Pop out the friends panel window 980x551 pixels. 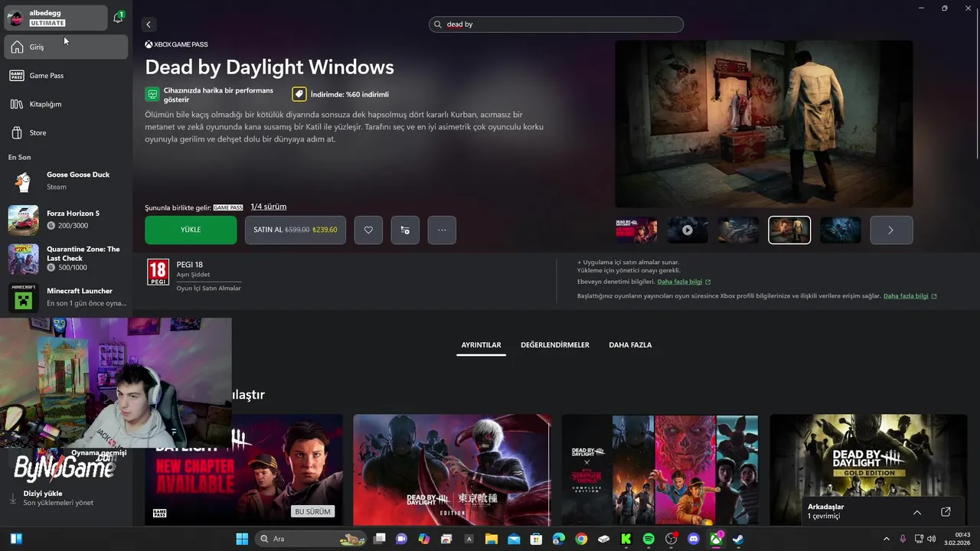click(x=946, y=512)
